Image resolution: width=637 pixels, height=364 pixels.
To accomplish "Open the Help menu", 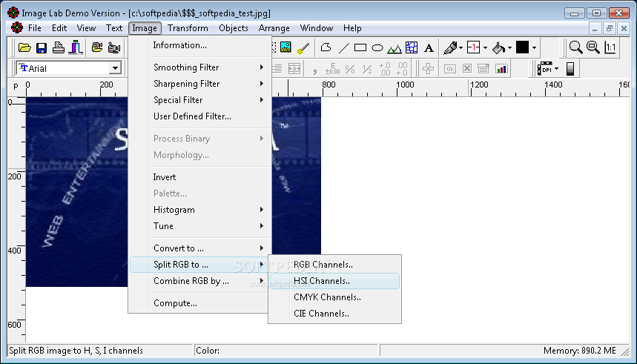I will 352,28.
